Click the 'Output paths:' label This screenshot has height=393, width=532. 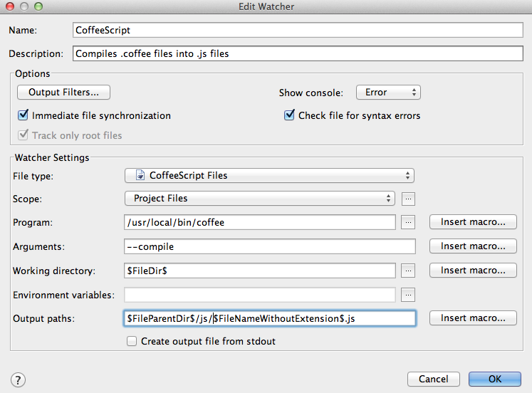[x=43, y=319]
